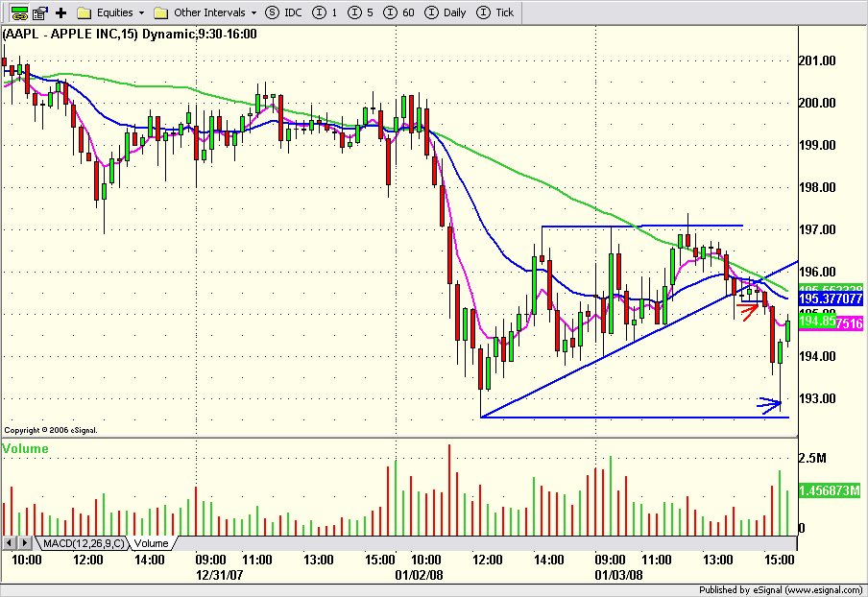Click the plus add icon in toolbar
Screen dimensions: 868x597
(60, 12)
